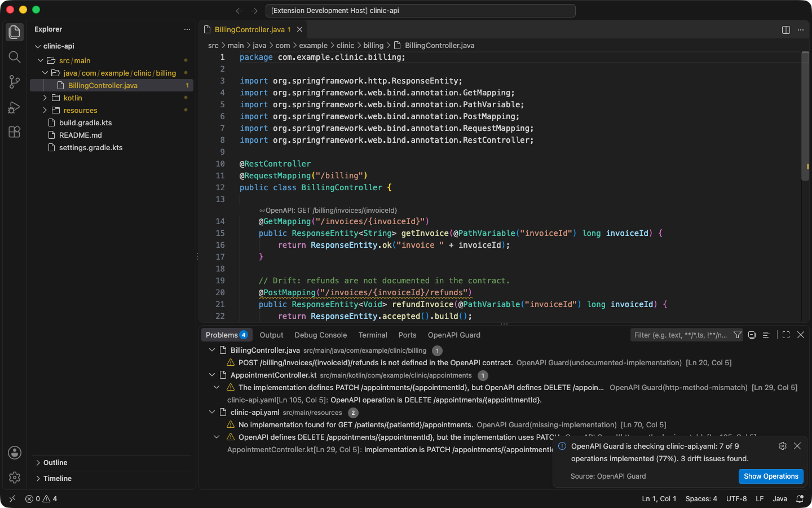Open the Extensions view icon
This screenshot has width=812, height=508.
[x=15, y=132]
